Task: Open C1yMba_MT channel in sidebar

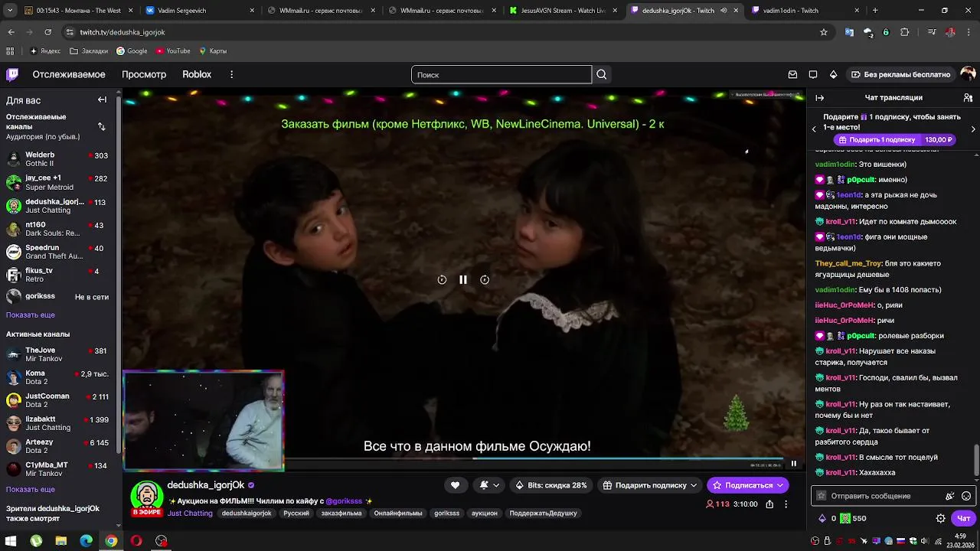Action: (x=59, y=469)
